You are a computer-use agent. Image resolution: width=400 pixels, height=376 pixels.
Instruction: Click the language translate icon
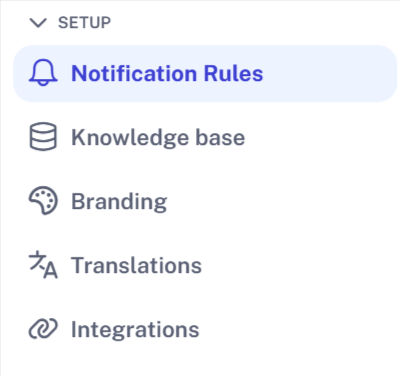43,265
